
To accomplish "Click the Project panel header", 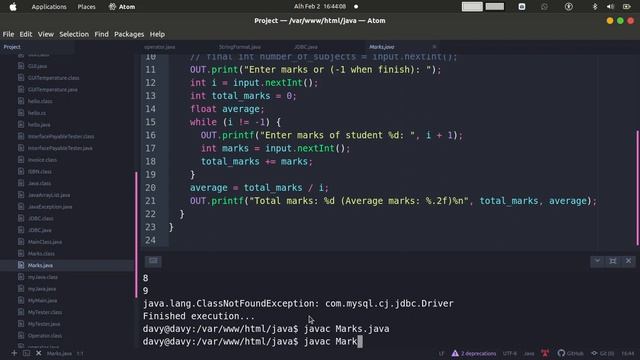I will (x=12, y=47).
